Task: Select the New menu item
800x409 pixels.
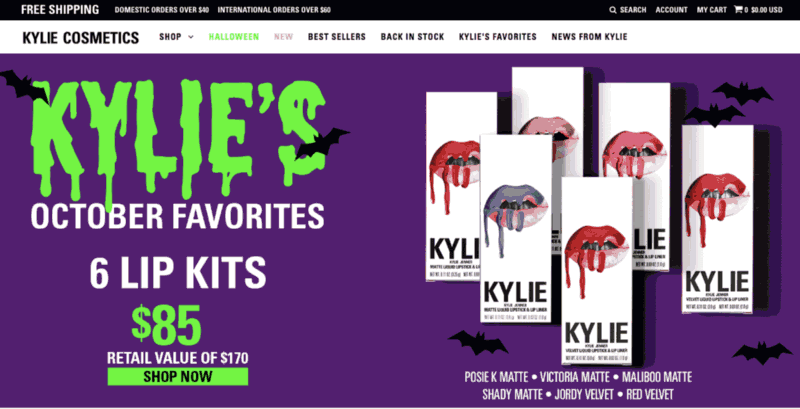Action: click(283, 37)
